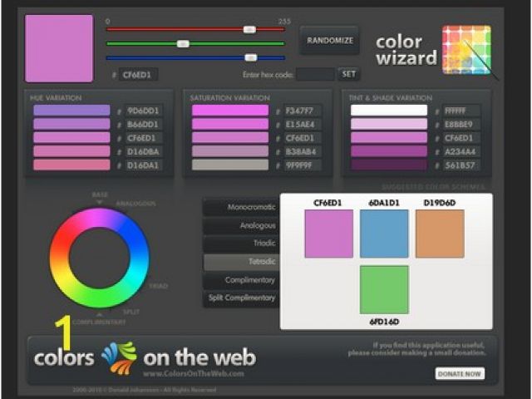
Task: Click the RANDOMIZE button
Action: point(329,41)
